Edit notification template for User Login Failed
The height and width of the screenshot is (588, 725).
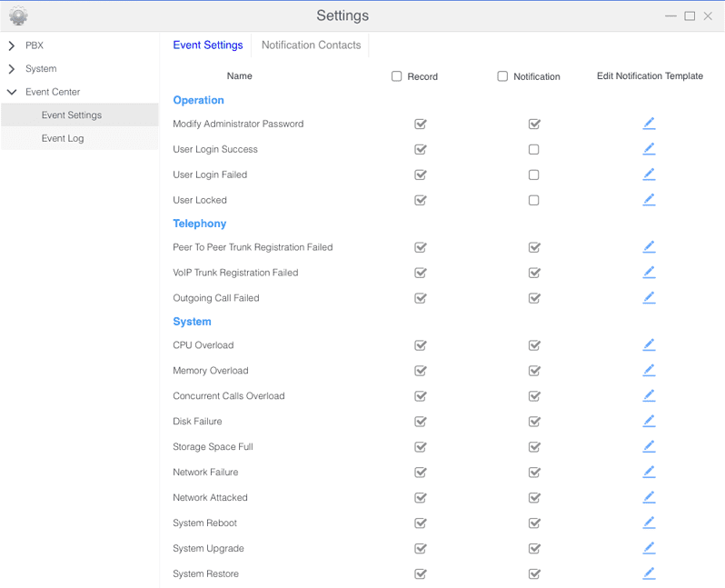(x=649, y=174)
